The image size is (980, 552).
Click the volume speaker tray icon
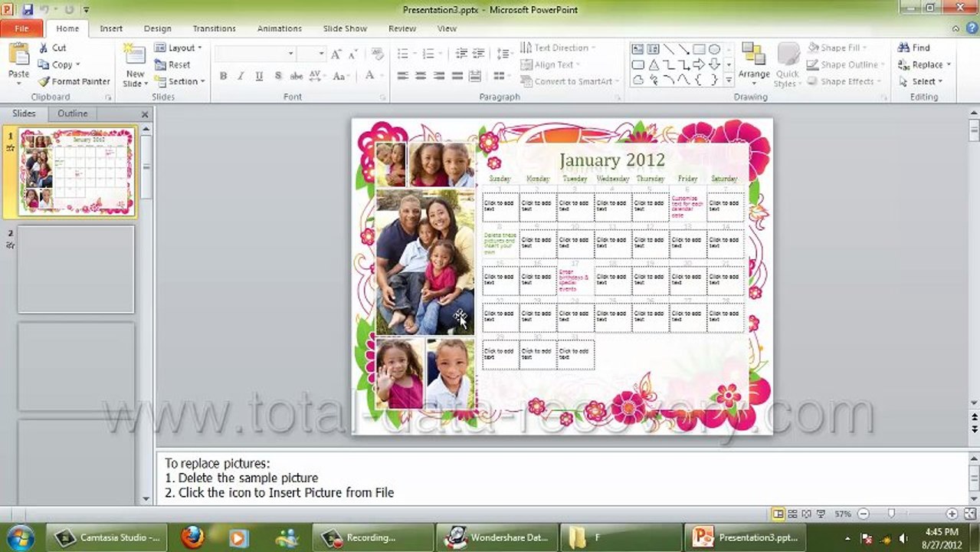(x=904, y=538)
